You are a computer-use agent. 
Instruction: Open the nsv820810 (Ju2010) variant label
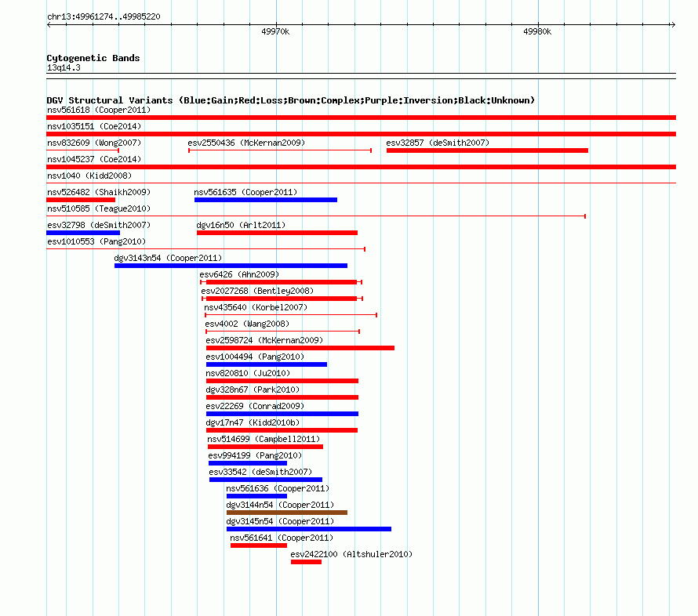[248, 373]
